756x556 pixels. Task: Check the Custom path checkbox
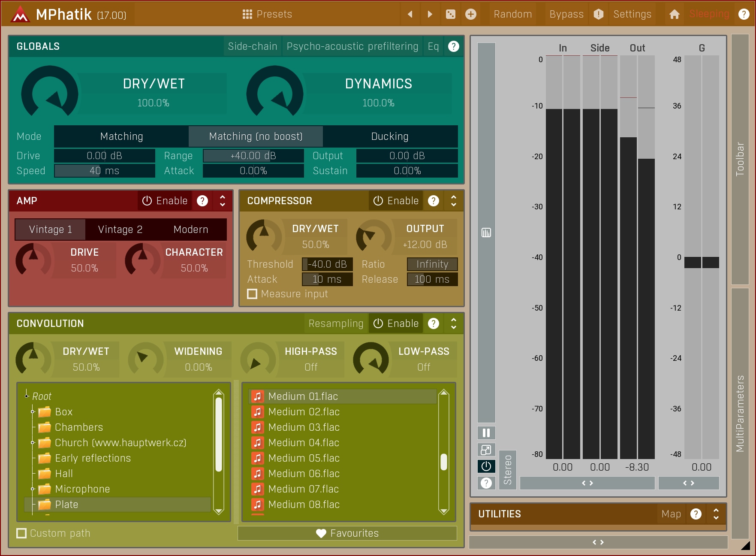pos(21,533)
